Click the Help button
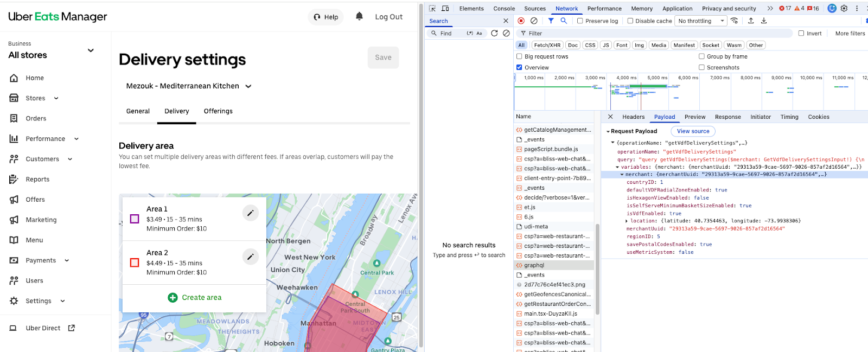Viewport: 868px width, 352px height. 325,17
